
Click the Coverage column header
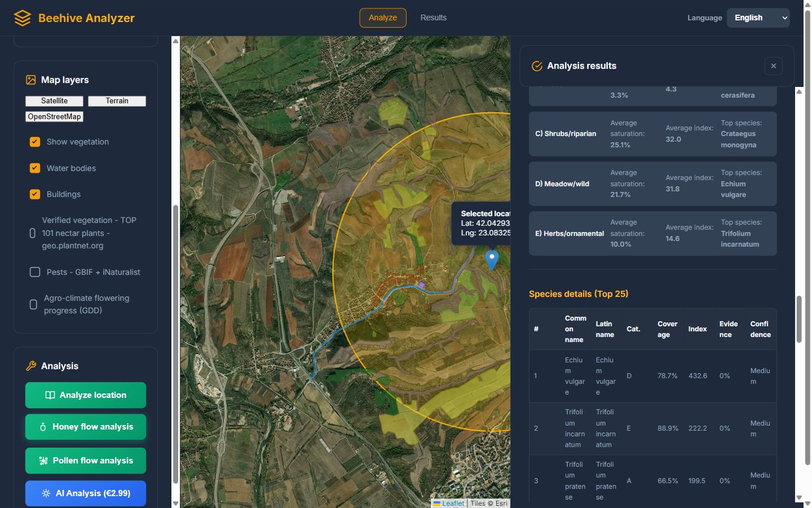pos(668,329)
